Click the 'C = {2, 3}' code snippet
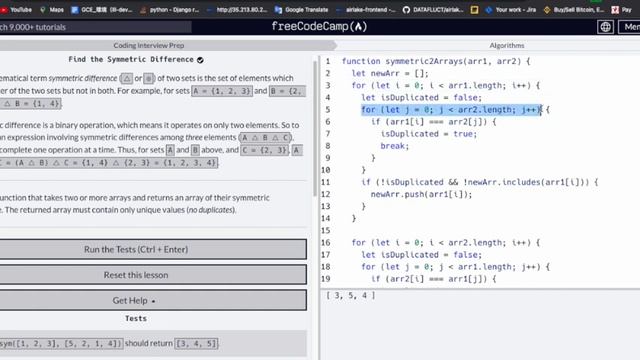The width and height of the screenshot is (640, 360). [x=264, y=150]
